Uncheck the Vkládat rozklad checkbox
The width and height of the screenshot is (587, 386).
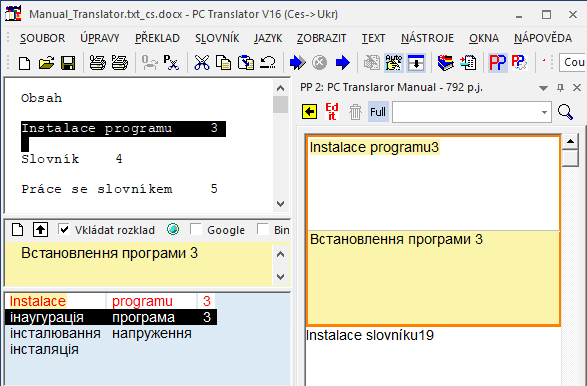click(64, 229)
